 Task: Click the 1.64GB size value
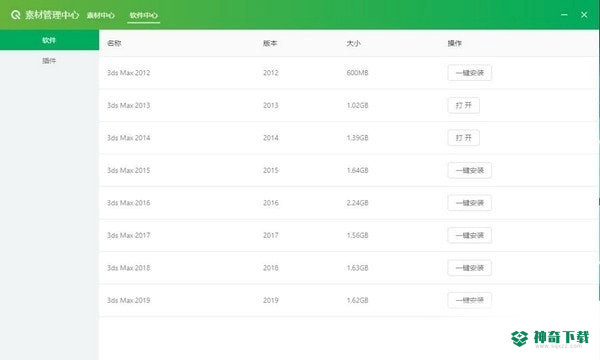357,170
